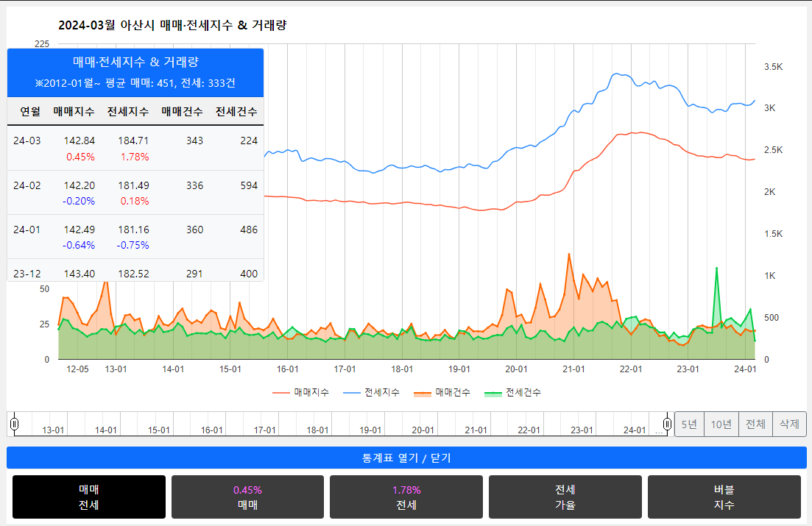This screenshot has width=812, height=526.
Task: Click left range slider handle
Action: 15,424
